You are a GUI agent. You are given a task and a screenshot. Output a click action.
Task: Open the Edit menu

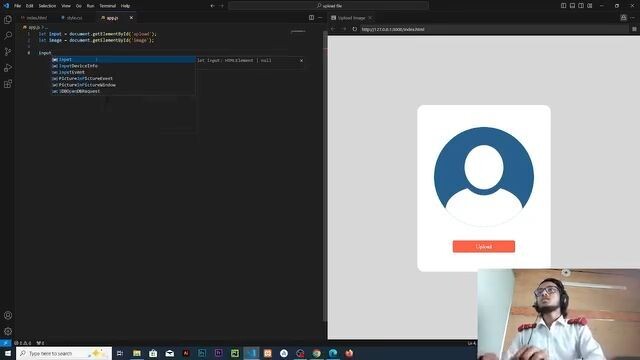pos(29,6)
